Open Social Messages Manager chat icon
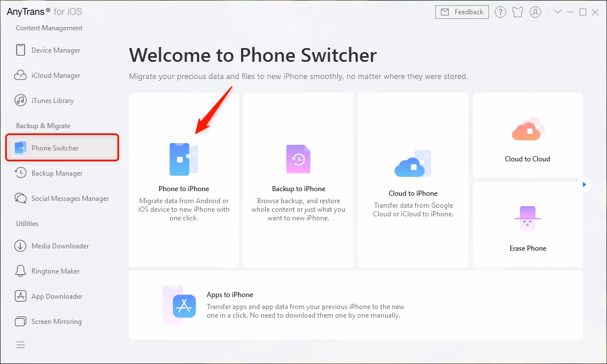607x364 pixels. coord(19,198)
